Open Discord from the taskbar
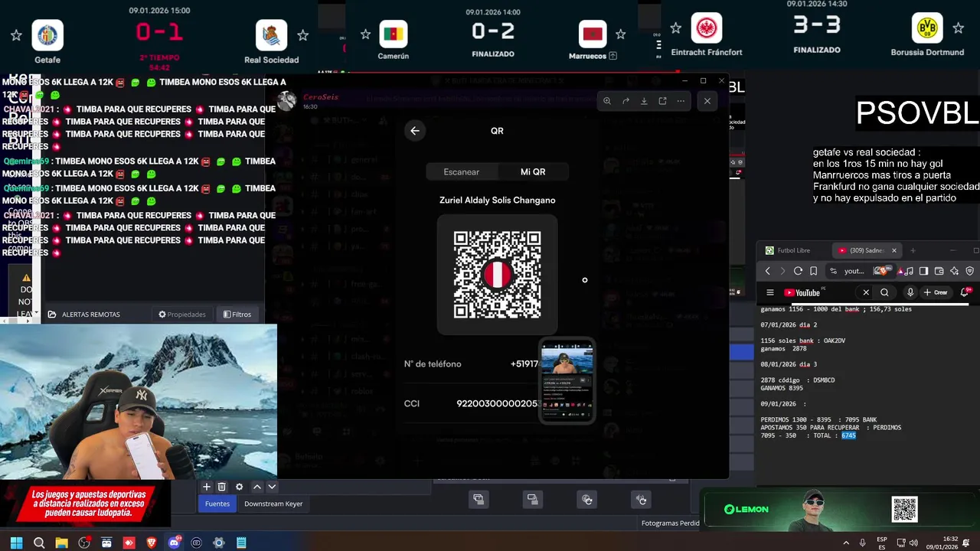Image resolution: width=980 pixels, height=551 pixels. [174, 543]
